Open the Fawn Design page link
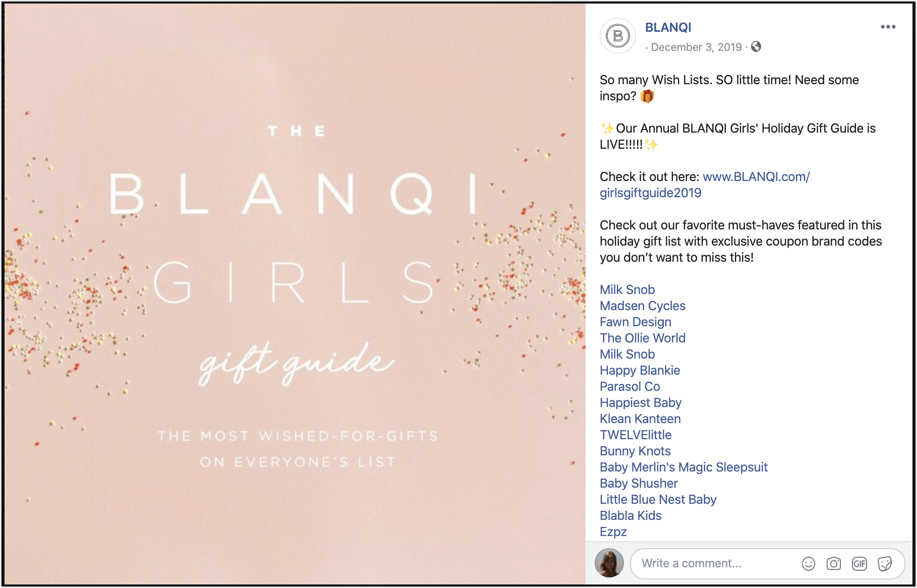 (635, 322)
